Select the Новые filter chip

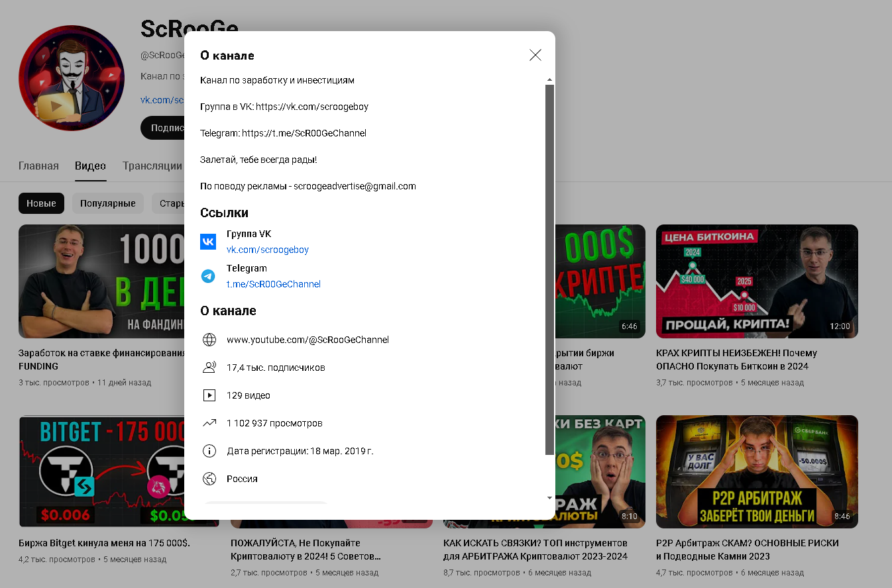41,203
